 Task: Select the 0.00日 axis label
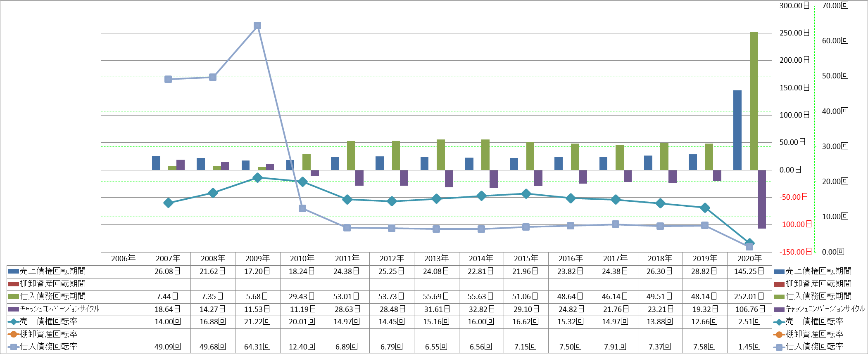tap(790, 170)
